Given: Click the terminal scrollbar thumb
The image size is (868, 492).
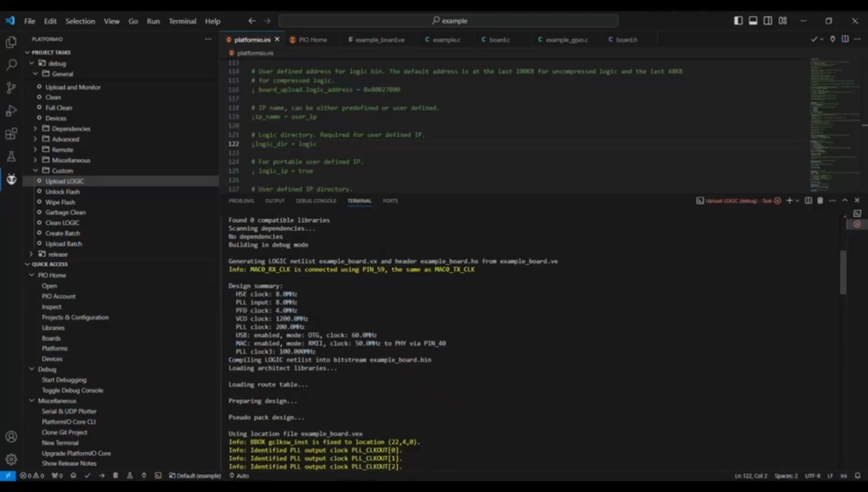Looking at the screenshot, I should coord(843,272).
